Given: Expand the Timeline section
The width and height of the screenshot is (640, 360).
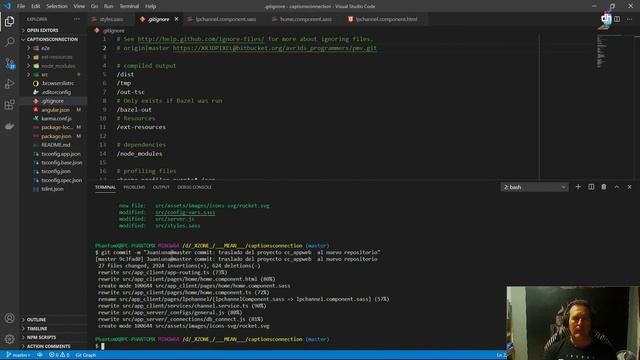Looking at the screenshot, I should [x=37, y=329].
